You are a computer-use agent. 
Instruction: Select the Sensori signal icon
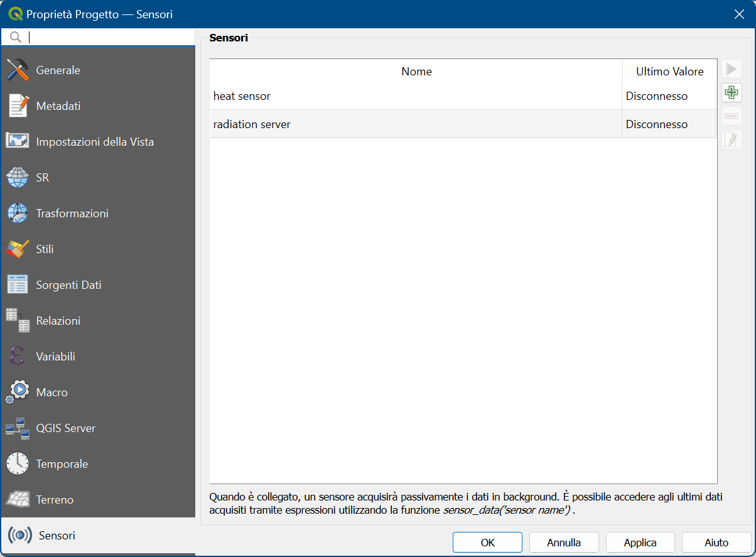[20, 536]
